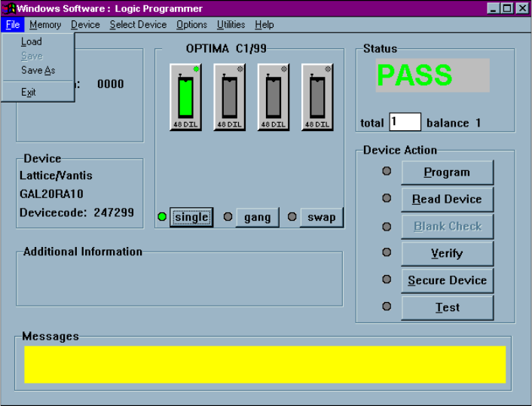Viewport: 532px width, 406px height.
Task: Click the LED indicator beside Verify
Action: click(x=387, y=252)
